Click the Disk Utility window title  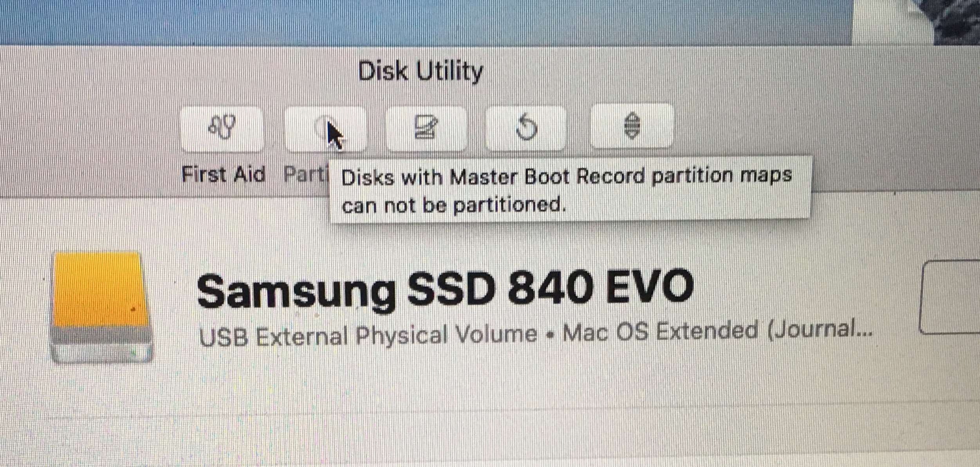pyautogui.click(x=421, y=71)
